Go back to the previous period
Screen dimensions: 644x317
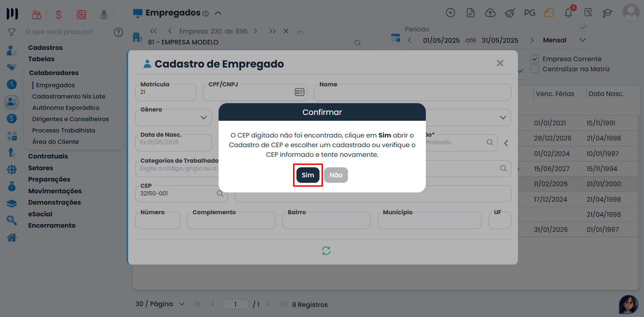[410, 40]
